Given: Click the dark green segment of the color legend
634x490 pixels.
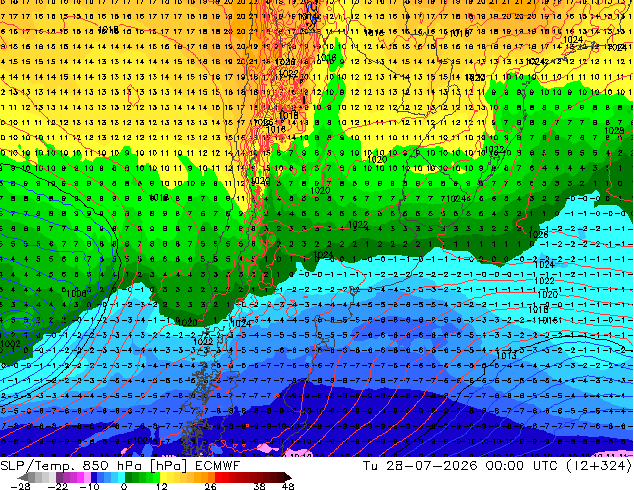Looking at the screenshot, I should pyautogui.click(x=129, y=477).
